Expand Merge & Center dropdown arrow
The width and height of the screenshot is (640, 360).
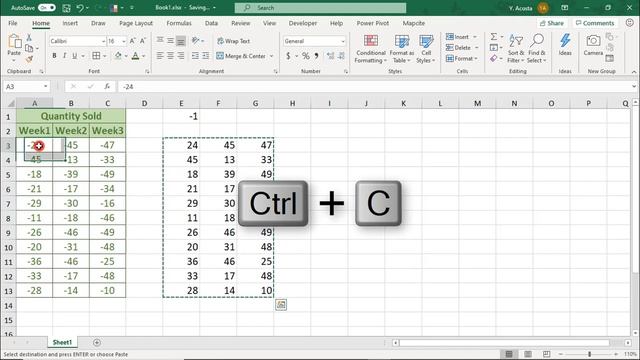coord(271,56)
